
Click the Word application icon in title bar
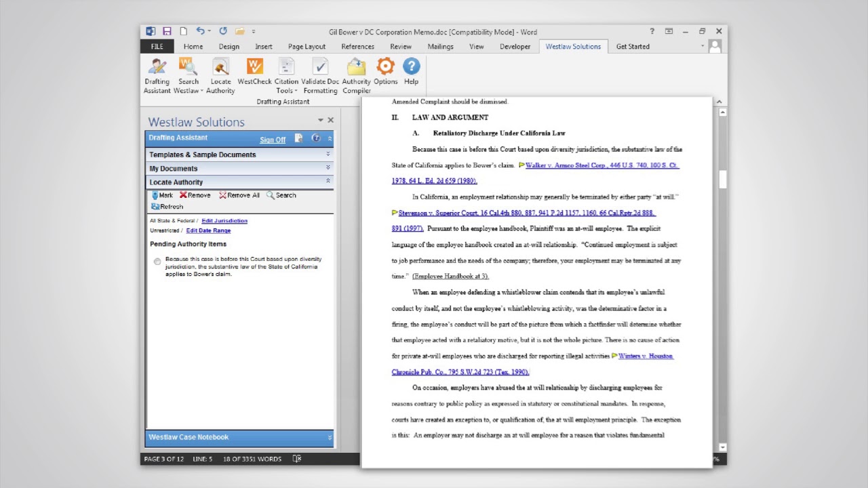(x=151, y=31)
